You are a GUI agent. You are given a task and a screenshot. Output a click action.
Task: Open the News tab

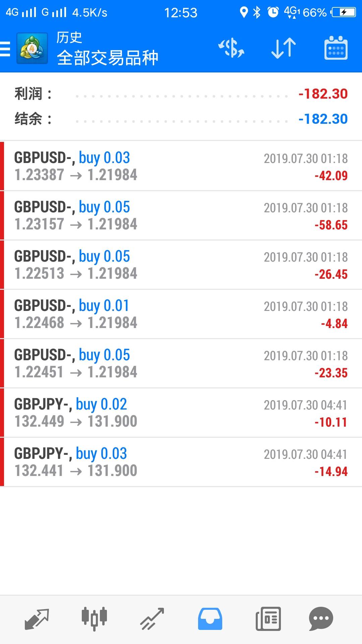(268, 619)
